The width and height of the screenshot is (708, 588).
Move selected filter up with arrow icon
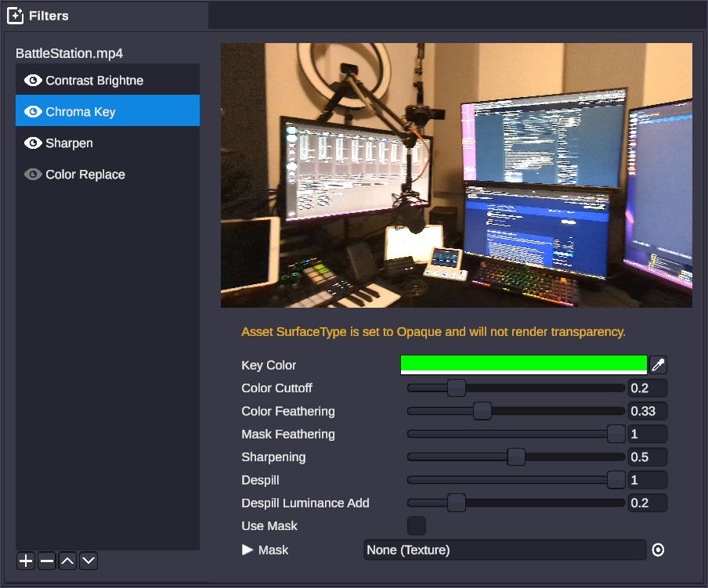click(x=68, y=561)
